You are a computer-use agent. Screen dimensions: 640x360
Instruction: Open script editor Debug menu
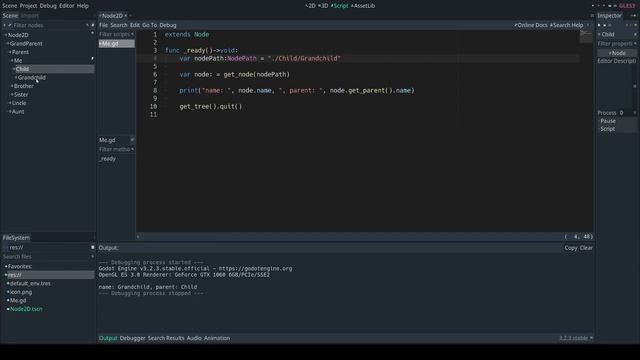pos(168,25)
